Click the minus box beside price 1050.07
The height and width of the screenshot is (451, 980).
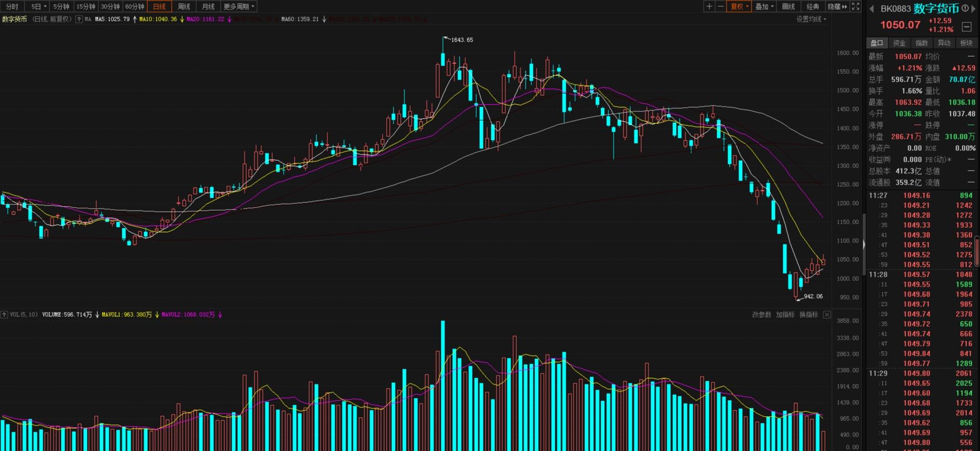coord(966,27)
